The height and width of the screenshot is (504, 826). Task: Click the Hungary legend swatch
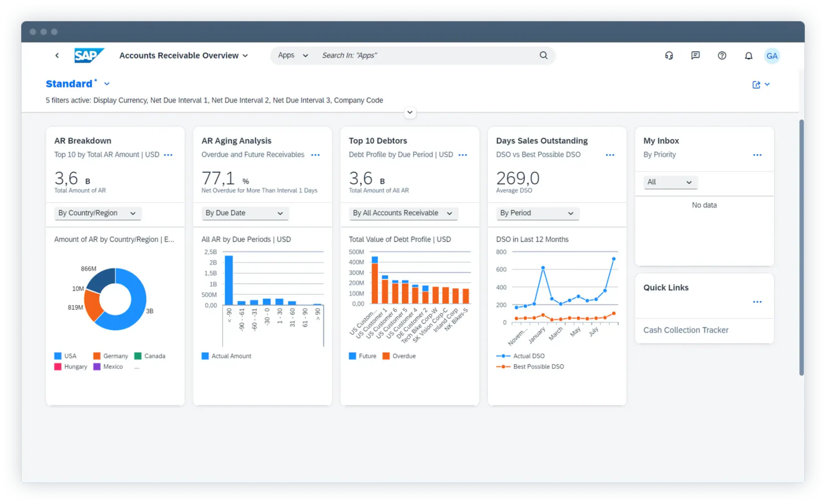(58, 367)
